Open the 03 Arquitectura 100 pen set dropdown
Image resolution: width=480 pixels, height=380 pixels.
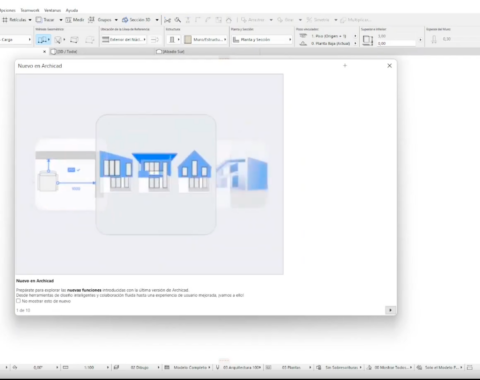pyautogui.click(x=242, y=367)
